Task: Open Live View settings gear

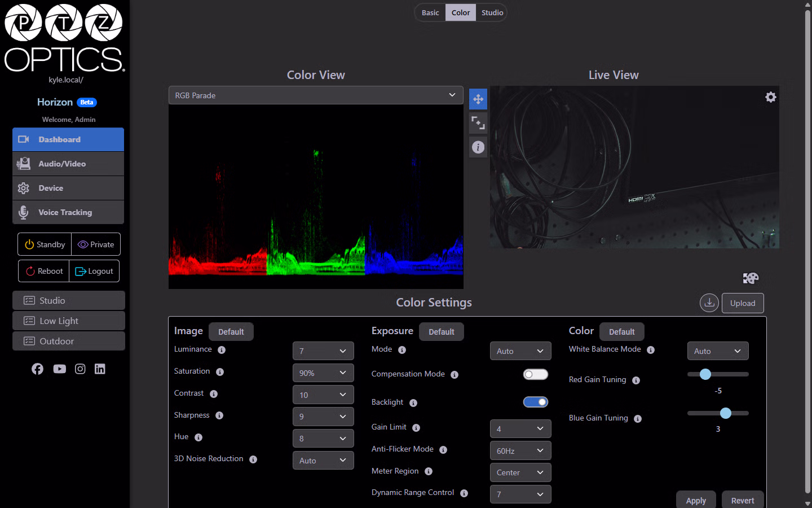Action: point(770,97)
